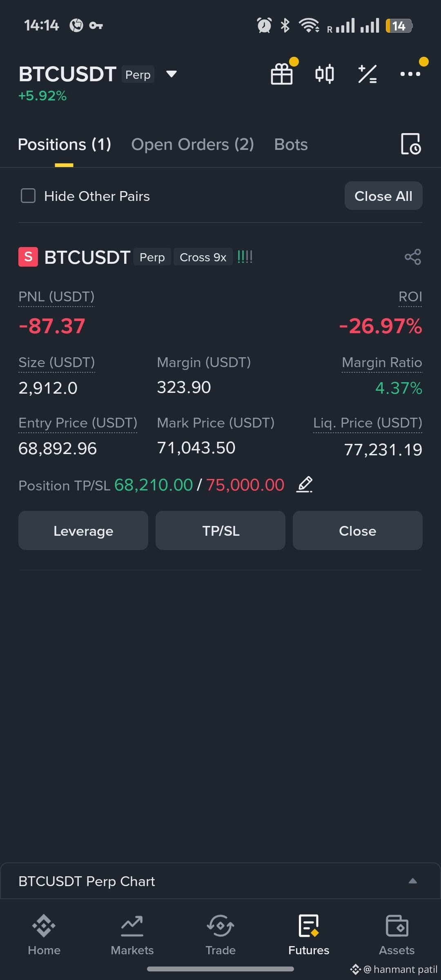Tap the TP/SL button

click(220, 530)
